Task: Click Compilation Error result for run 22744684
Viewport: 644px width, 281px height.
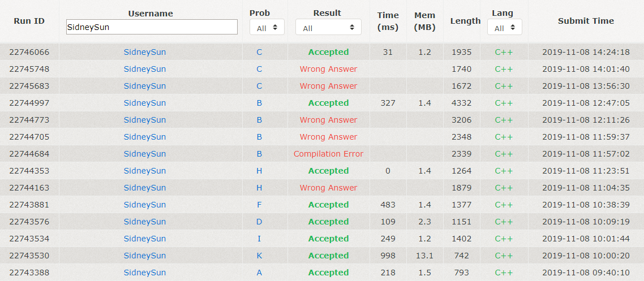Action: click(328, 154)
